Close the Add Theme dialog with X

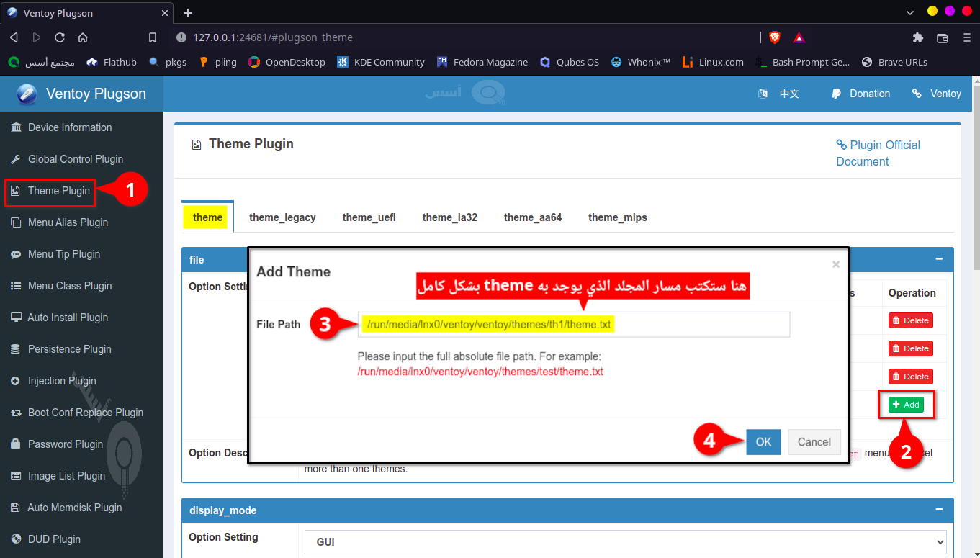(836, 264)
